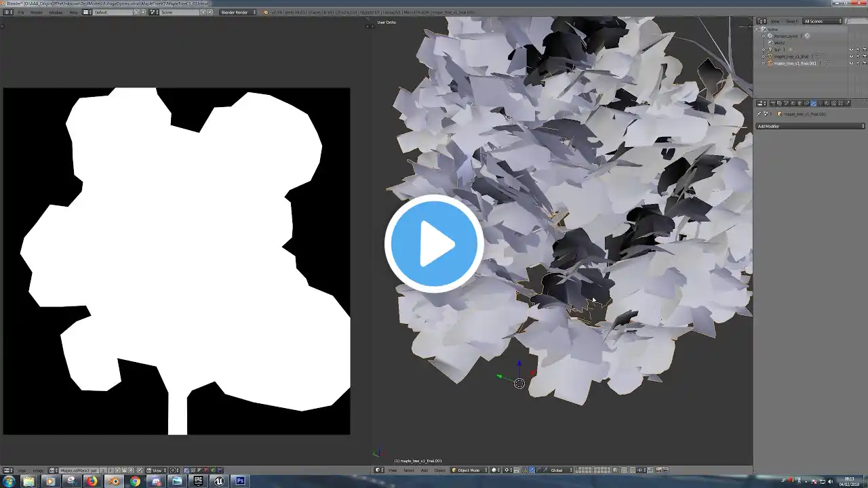Open the Object Mode dropdown
Screen dimensions: 868x488
(469, 470)
